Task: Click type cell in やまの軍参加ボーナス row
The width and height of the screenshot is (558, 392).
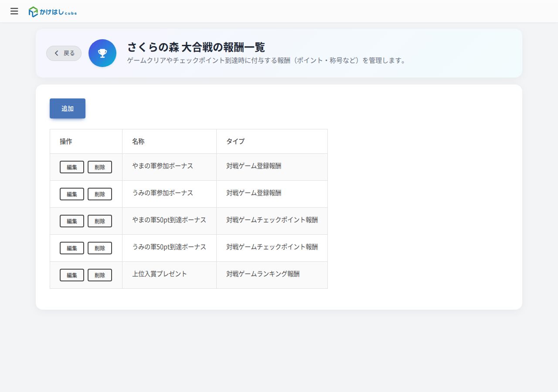Action: [x=272, y=167]
